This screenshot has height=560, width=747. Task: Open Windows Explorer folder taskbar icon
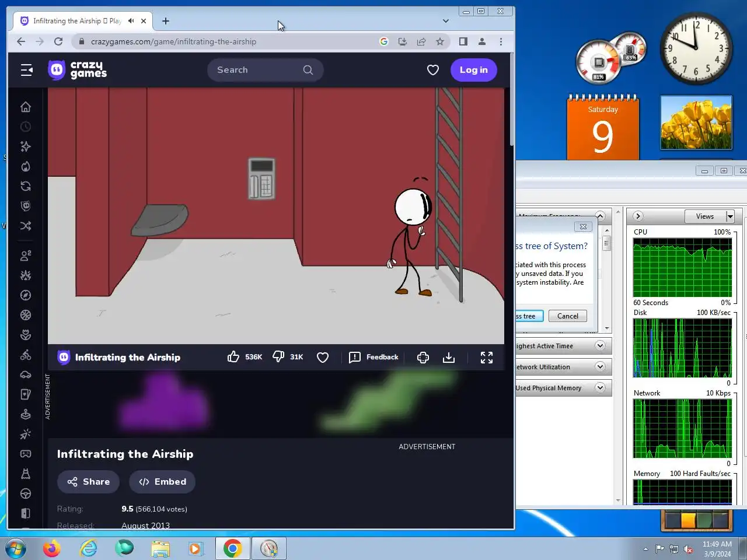160,549
